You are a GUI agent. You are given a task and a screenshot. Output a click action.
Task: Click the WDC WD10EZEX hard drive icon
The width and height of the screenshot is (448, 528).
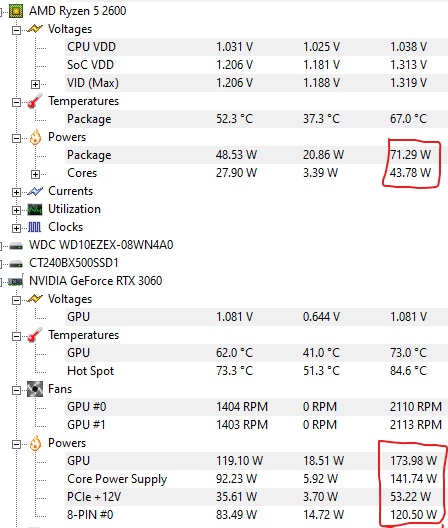(x=16, y=246)
